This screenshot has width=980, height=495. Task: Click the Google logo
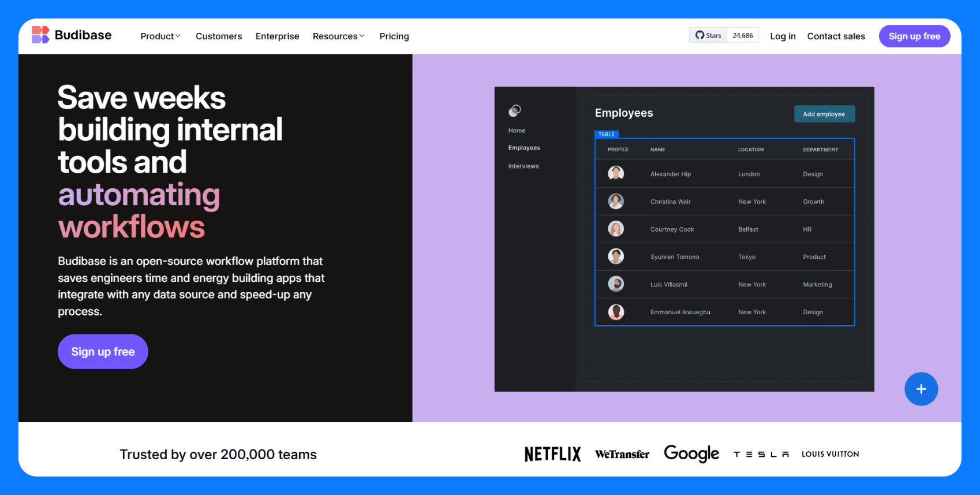pyautogui.click(x=691, y=453)
